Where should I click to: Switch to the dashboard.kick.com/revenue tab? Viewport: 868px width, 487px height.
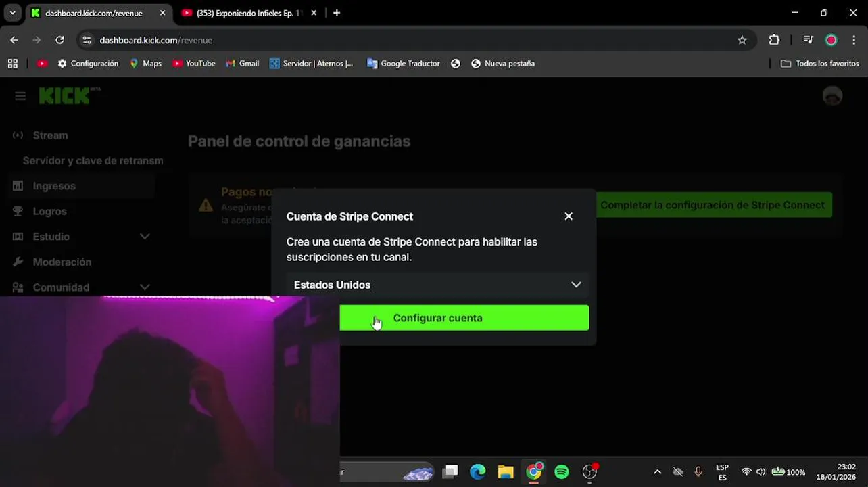(x=93, y=13)
